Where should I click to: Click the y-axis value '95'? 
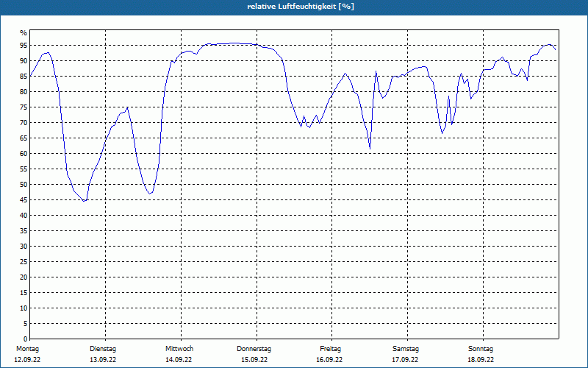[24, 46]
